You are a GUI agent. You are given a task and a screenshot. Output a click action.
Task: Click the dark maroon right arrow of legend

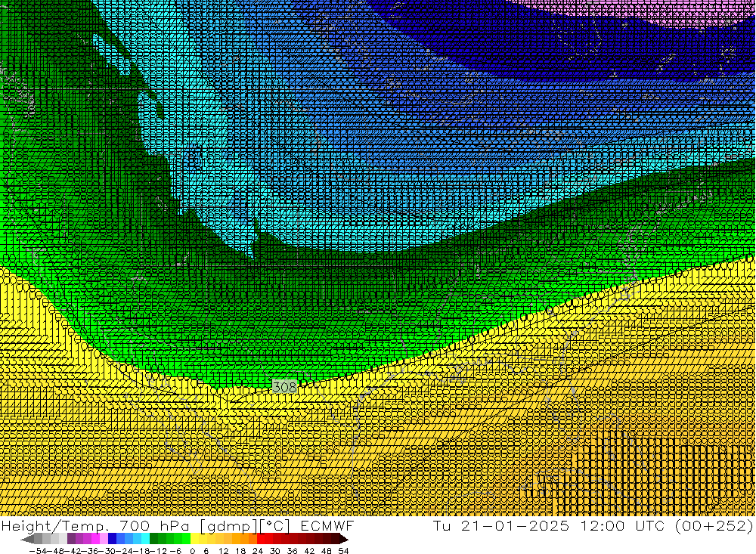[x=344, y=539]
